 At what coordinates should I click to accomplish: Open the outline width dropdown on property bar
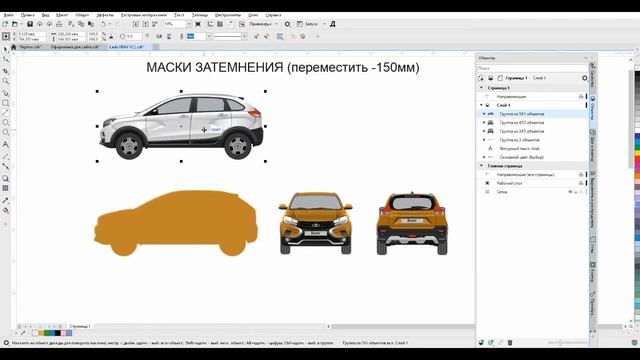click(209, 36)
